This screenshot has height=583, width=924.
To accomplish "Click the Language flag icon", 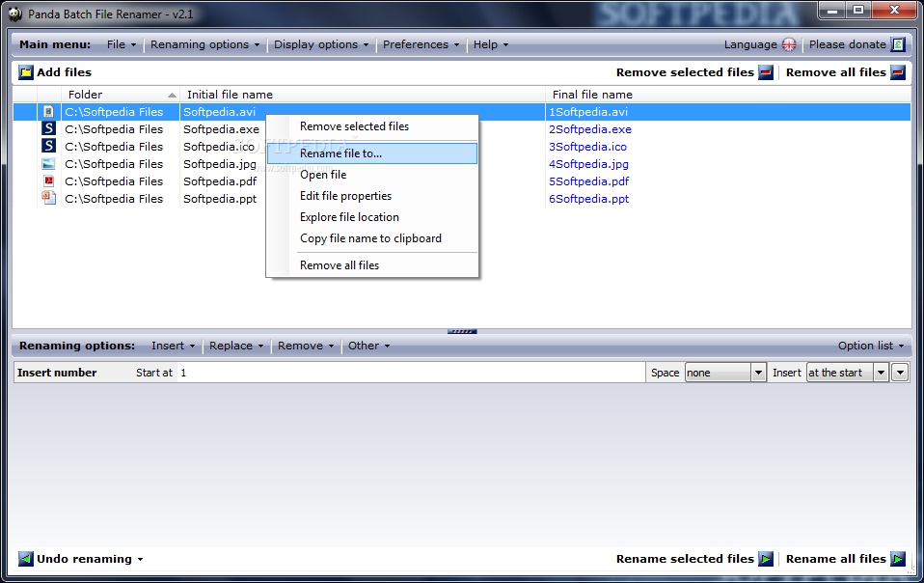I will [x=789, y=44].
